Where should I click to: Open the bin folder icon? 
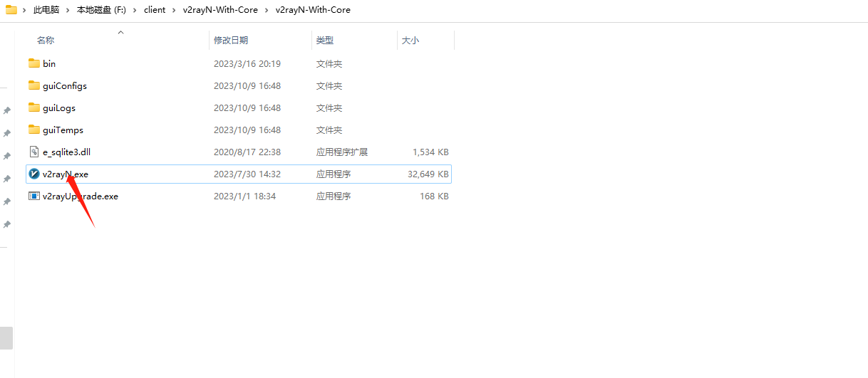[34, 63]
